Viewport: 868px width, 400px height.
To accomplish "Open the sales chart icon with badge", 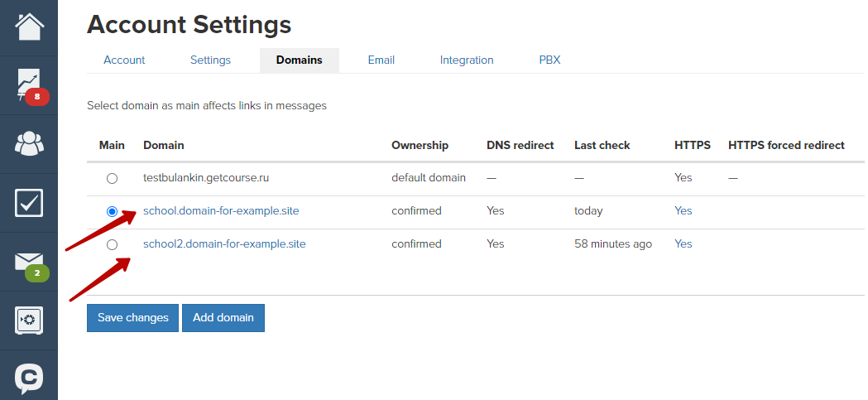I will pyautogui.click(x=29, y=85).
